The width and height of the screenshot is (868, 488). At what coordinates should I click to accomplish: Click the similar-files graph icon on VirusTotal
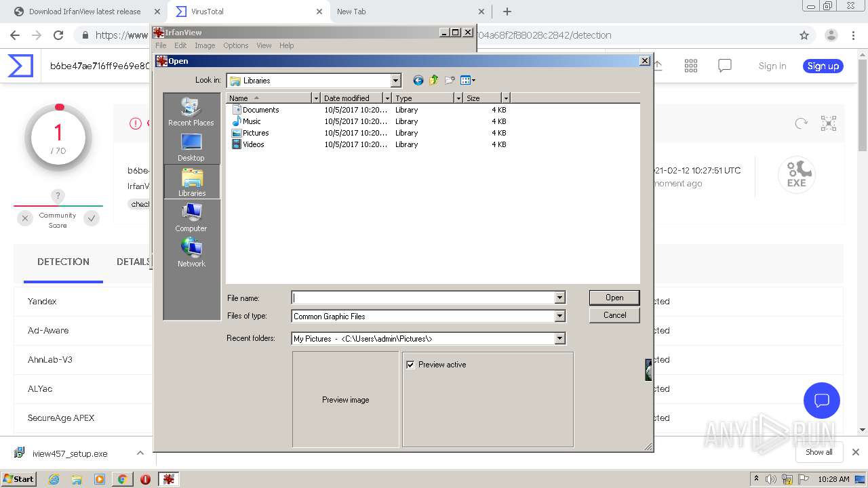(x=829, y=123)
